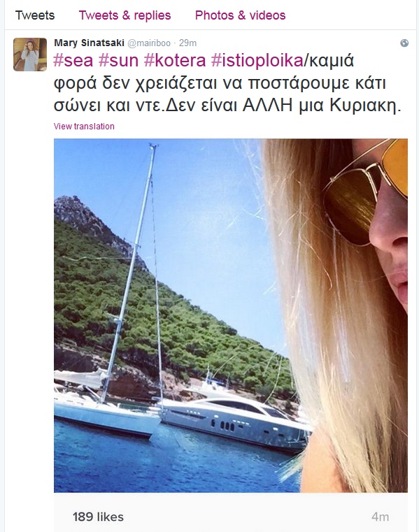Screen dimensions: 419x532
Task: Open the #sun hashtag
Action: click(118, 61)
